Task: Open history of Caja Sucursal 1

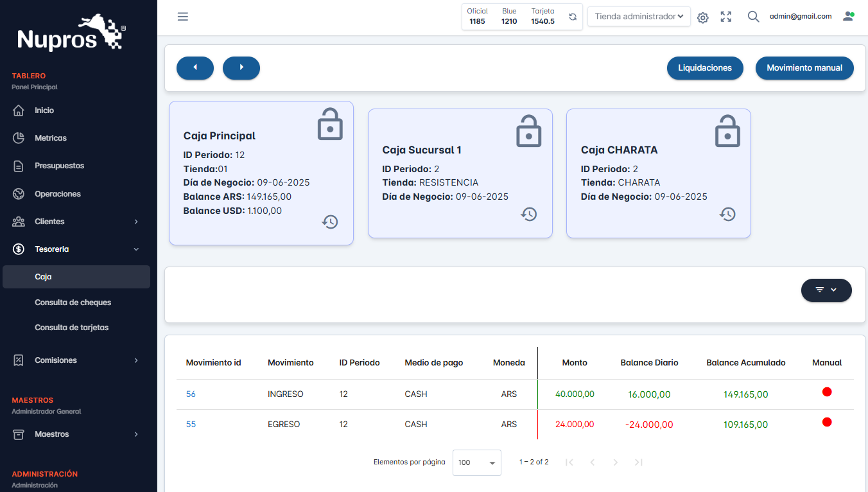Action: point(529,215)
